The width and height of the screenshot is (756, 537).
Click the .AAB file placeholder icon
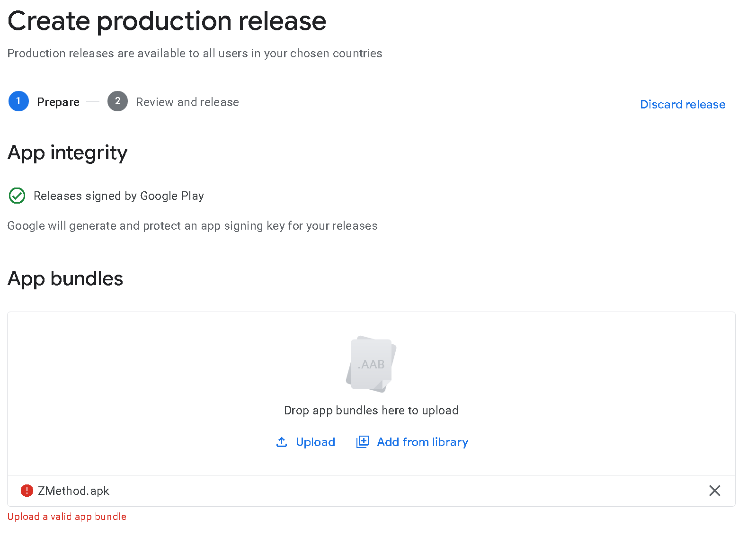coord(371,364)
